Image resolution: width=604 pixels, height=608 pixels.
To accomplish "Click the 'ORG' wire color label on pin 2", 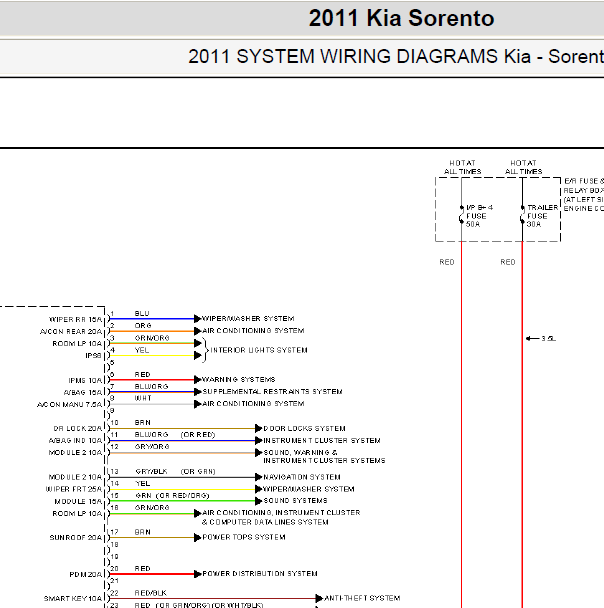I will (x=143, y=325).
